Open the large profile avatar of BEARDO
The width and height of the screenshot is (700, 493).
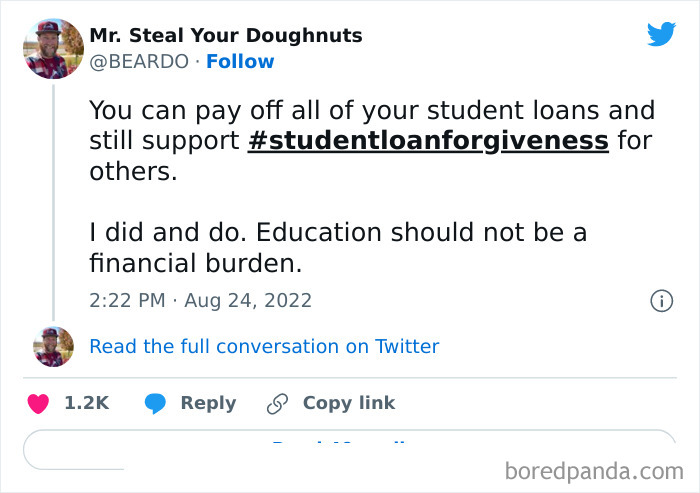pyautogui.click(x=53, y=48)
